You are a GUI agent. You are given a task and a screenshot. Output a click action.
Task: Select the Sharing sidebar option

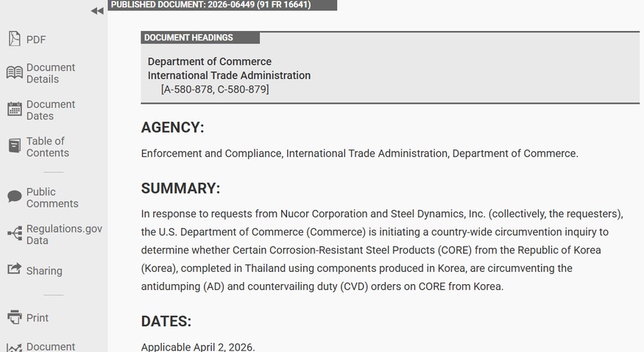click(44, 271)
